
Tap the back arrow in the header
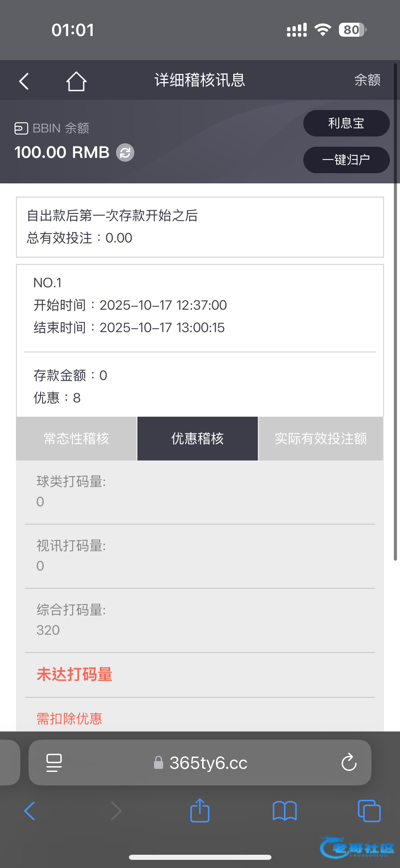[x=24, y=81]
